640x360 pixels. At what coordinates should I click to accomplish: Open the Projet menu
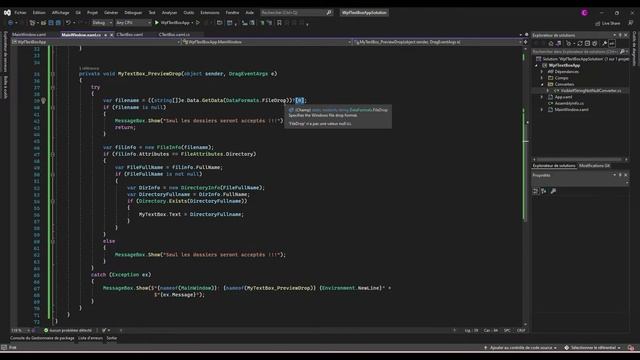pos(92,13)
